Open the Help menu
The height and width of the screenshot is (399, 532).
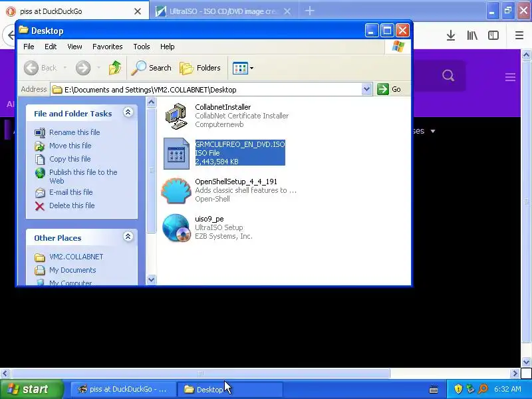coord(168,47)
